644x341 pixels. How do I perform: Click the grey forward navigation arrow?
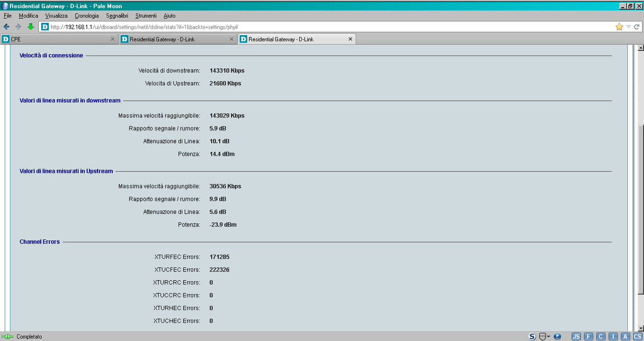click(18, 27)
